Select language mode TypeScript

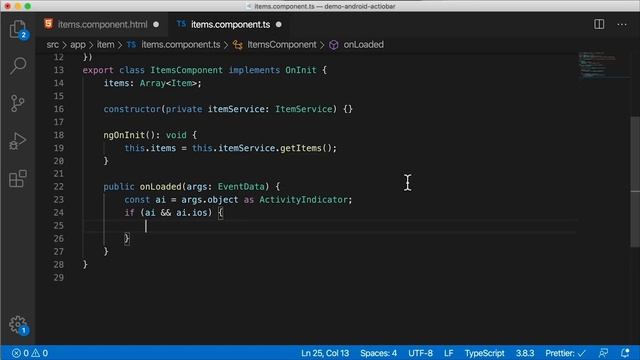(x=484, y=353)
